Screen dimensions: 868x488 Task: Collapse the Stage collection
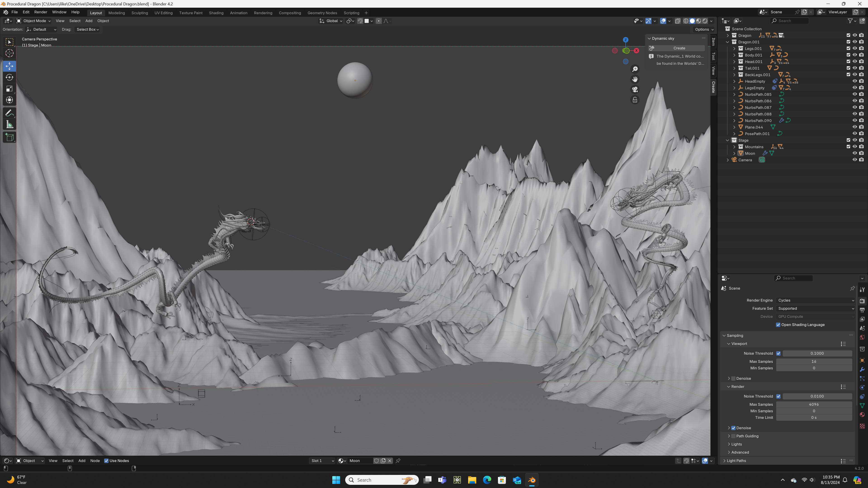pyautogui.click(x=727, y=141)
